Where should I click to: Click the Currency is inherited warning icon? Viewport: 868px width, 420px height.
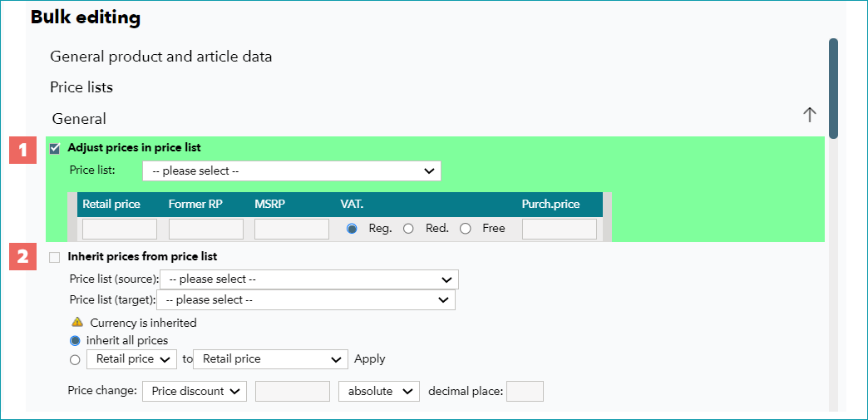pos(77,322)
